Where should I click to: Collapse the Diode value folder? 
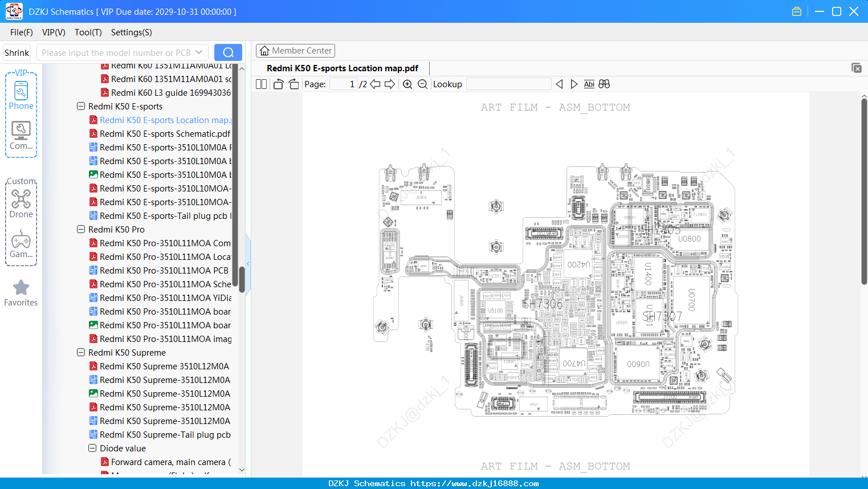[x=92, y=449]
